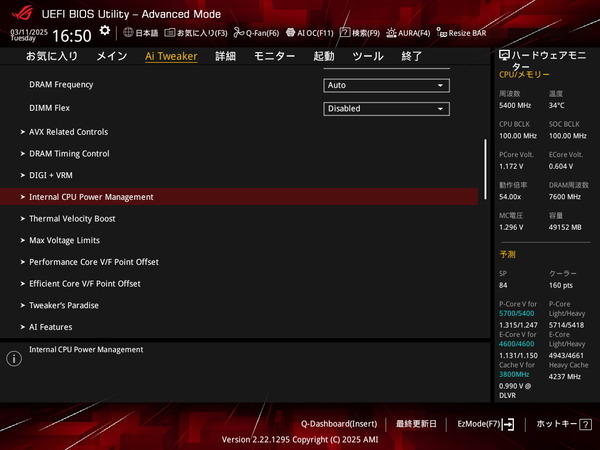Switch to the モニター tab
The image size is (600, 450).
[274, 57]
